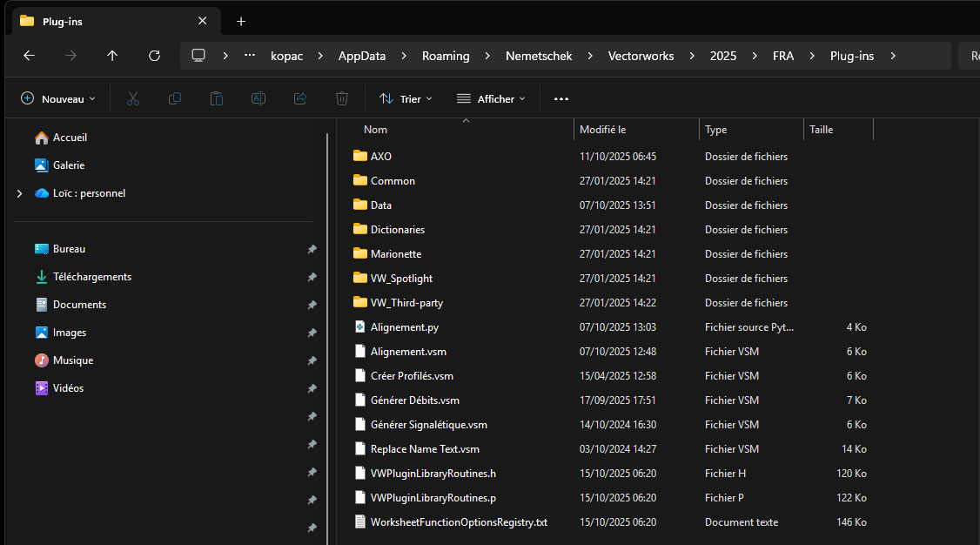Click Vectorworks in the breadcrumb path
The image size is (980, 545).
(641, 56)
